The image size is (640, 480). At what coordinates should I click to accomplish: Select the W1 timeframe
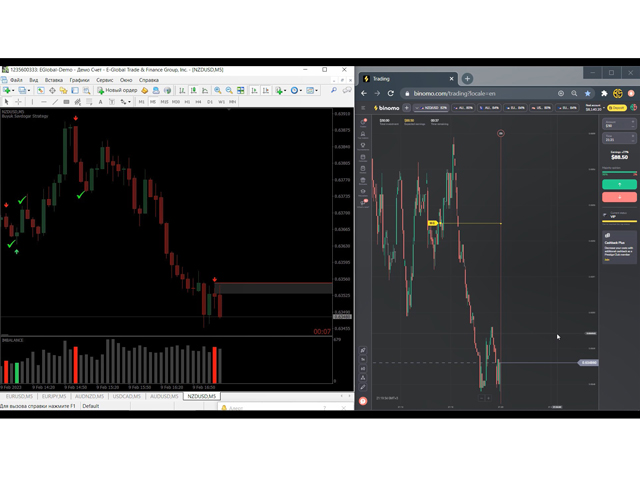pos(221,102)
